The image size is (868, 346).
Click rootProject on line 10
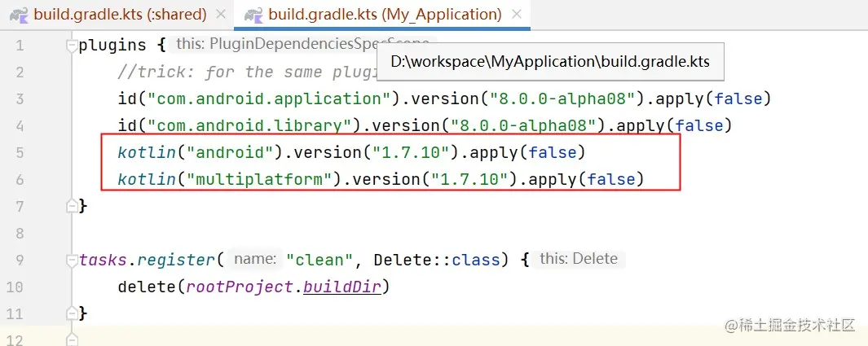coord(240,287)
